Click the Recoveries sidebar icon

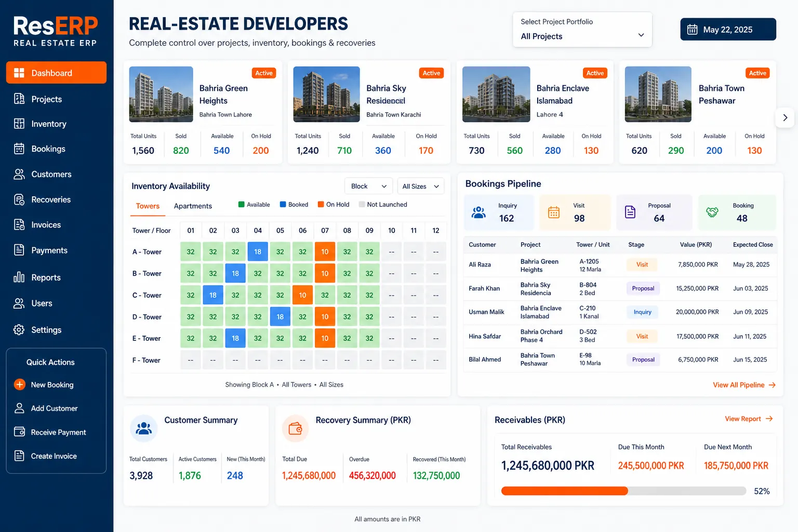[x=19, y=199]
